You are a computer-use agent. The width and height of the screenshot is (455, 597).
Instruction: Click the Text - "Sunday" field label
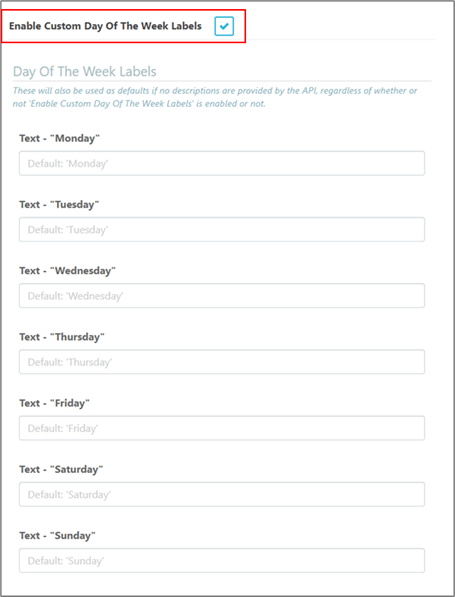[x=57, y=536]
